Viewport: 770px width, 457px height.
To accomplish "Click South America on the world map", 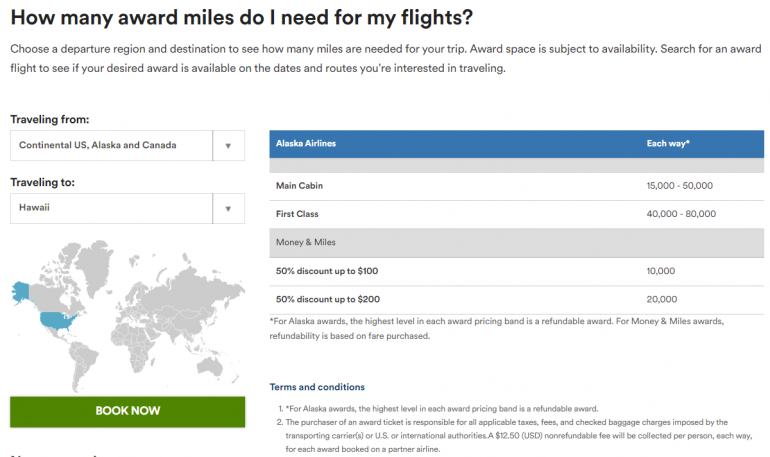I will [83, 362].
